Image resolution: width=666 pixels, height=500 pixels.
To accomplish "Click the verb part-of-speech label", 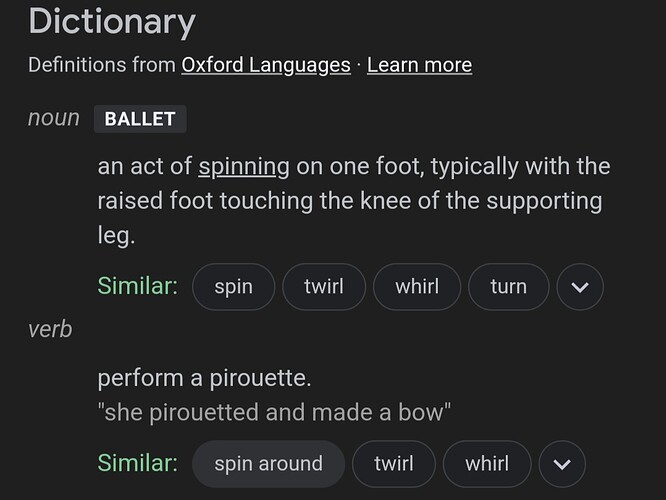I will pyautogui.click(x=50, y=330).
